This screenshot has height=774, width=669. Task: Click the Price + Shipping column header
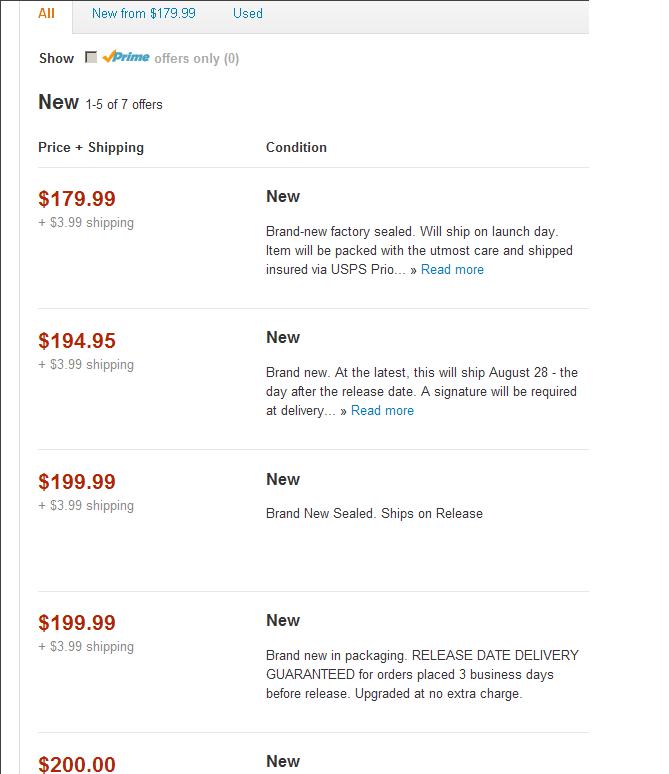point(91,148)
